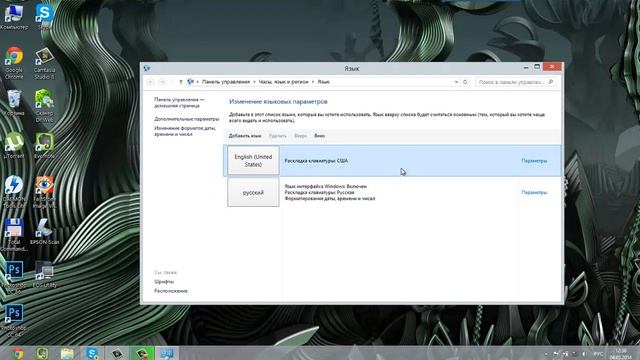Screen dimensions: 640x360
Task: Click the magnifier icon in the search box
Action: tap(551, 82)
